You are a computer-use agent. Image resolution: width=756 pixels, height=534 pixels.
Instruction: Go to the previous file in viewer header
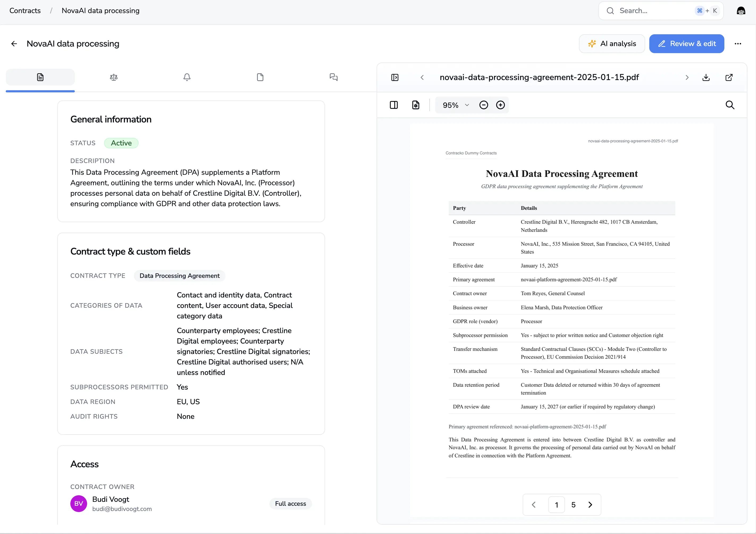[x=422, y=77]
